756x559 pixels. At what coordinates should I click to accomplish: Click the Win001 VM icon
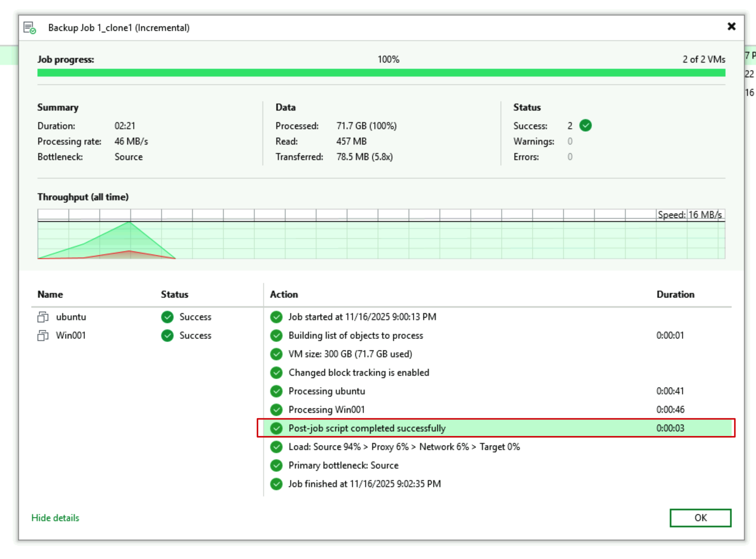pyautogui.click(x=43, y=336)
